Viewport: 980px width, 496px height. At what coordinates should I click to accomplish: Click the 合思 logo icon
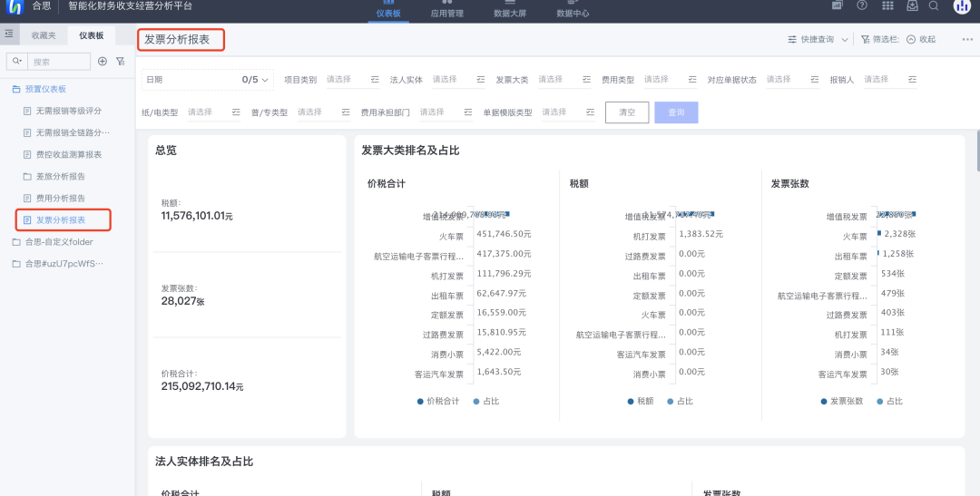15,6
